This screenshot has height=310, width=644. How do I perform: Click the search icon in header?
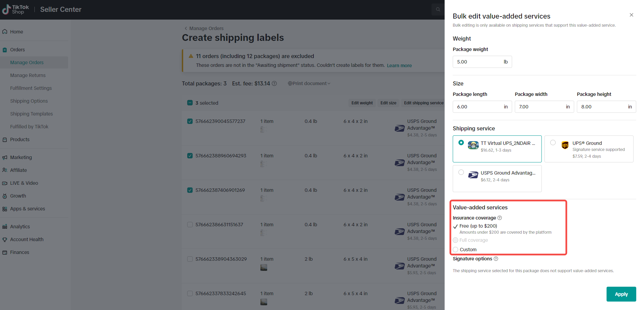click(x=438, y=9)
